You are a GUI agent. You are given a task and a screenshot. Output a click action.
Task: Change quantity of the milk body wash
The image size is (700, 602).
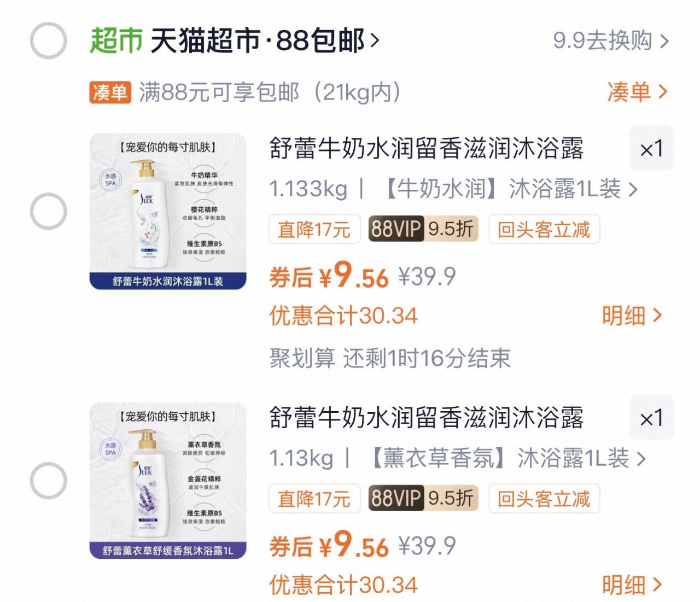point(651,148)
